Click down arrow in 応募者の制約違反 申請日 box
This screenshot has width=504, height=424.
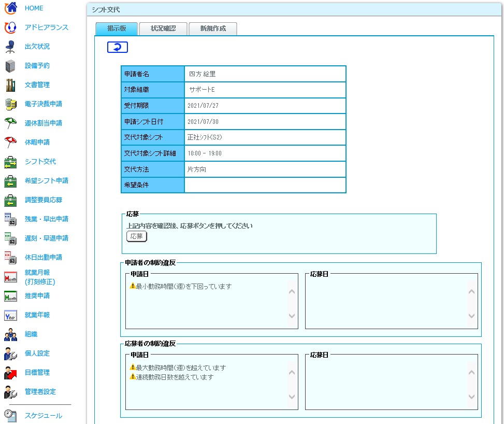pyautogui.click(x=292, y=397)
